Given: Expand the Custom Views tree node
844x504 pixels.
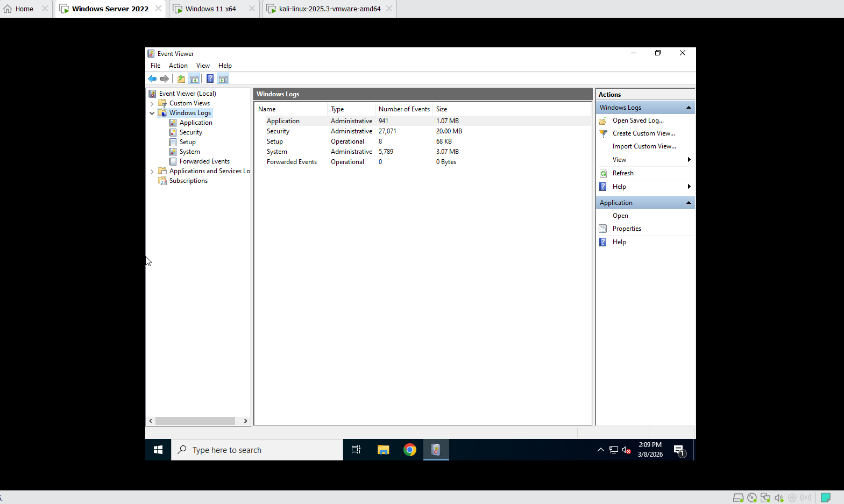Looking at the screenshot, I should pyautogui.click(x=152, y=104).
